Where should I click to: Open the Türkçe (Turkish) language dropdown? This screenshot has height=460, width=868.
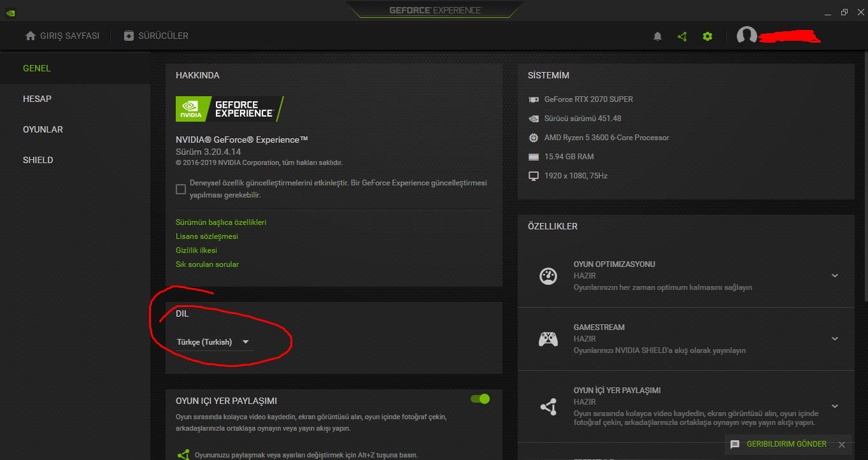tap(214, 342)
